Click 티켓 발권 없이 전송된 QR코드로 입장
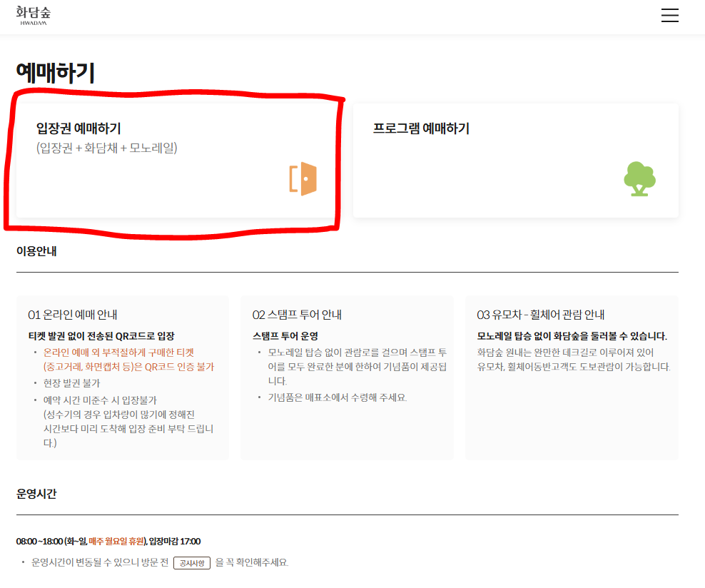705x588 pixels. 101,336
